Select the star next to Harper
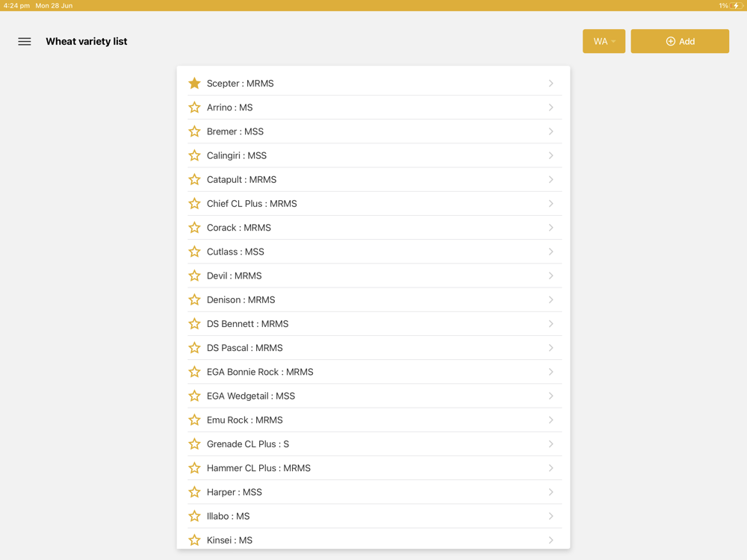747x560 pixels. point(194,492)
